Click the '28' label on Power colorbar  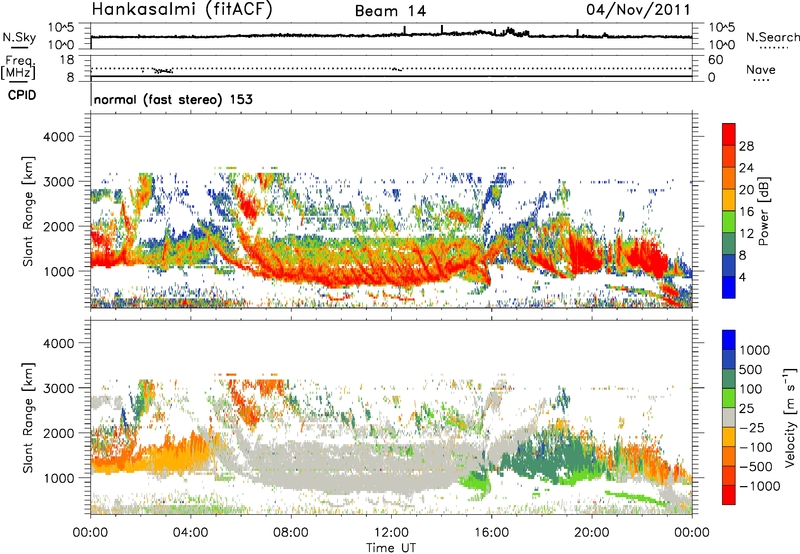[746, 146]
